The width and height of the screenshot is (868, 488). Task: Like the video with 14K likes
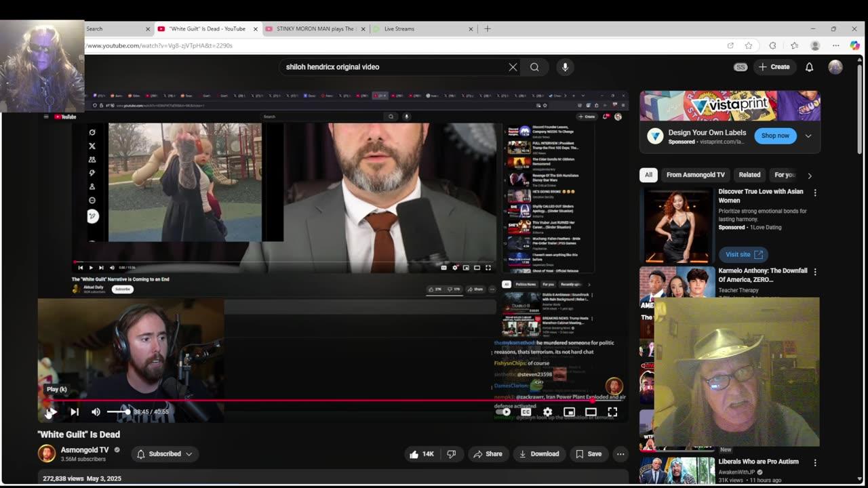pos(421,454)
